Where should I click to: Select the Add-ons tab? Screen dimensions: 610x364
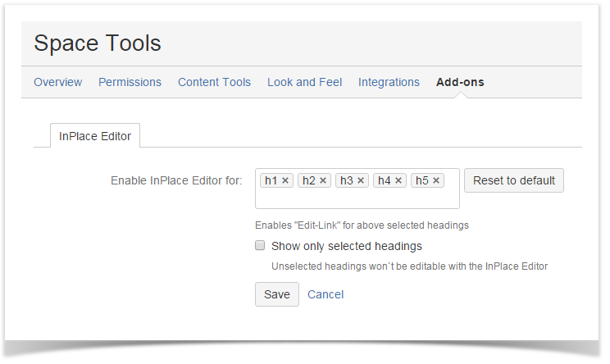pos(460,82)
